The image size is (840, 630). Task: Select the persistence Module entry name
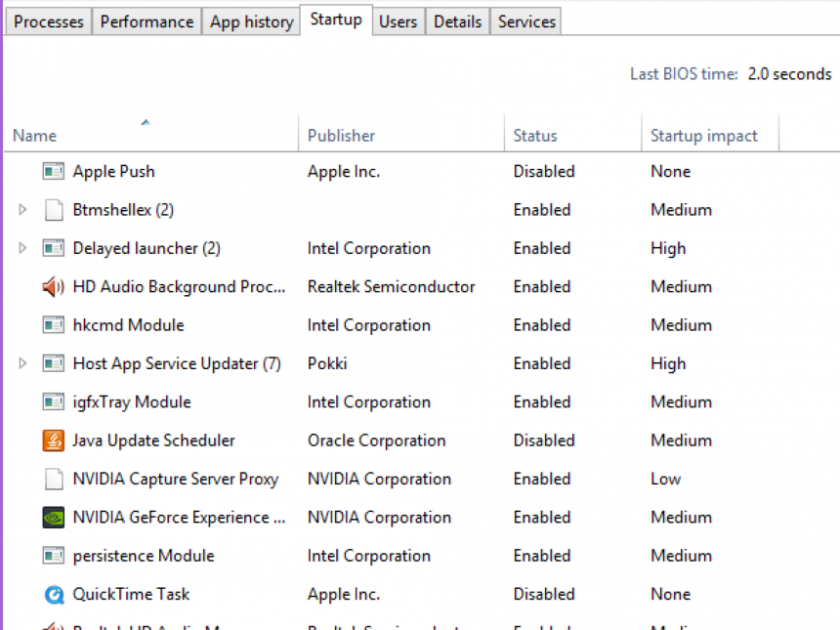pyautogui.click(x=144, y=556)
